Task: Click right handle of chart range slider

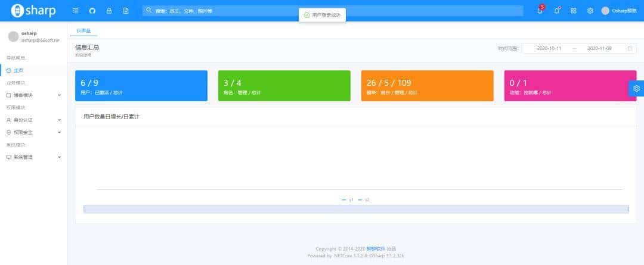Action: pos(628,209)
